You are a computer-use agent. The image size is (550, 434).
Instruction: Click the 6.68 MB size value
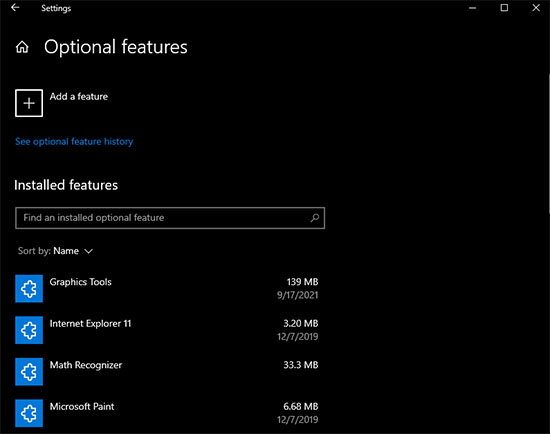pos(301,407)
